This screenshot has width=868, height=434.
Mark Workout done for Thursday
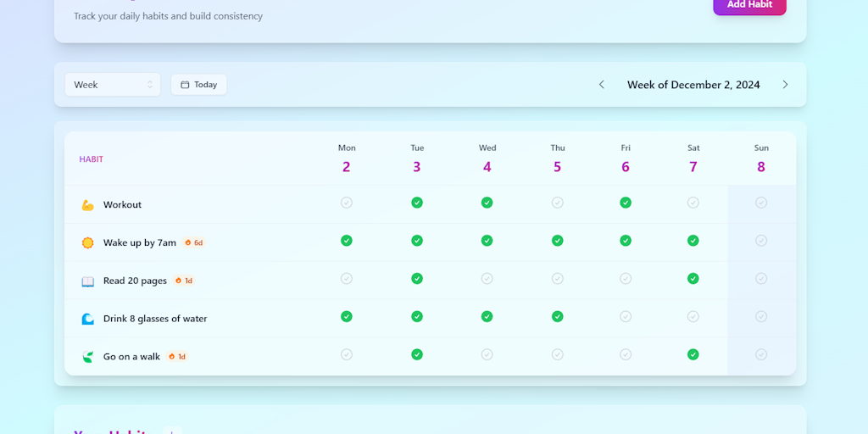pos(558,203)
